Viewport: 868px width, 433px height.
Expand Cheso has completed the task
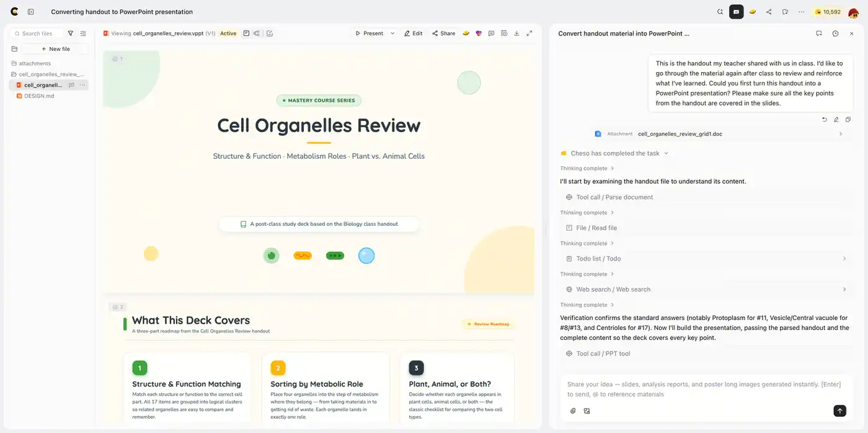pos(614,153)
